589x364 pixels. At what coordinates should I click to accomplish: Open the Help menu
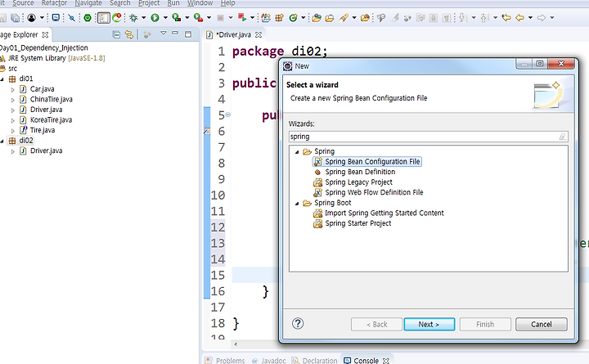(227, 3)
